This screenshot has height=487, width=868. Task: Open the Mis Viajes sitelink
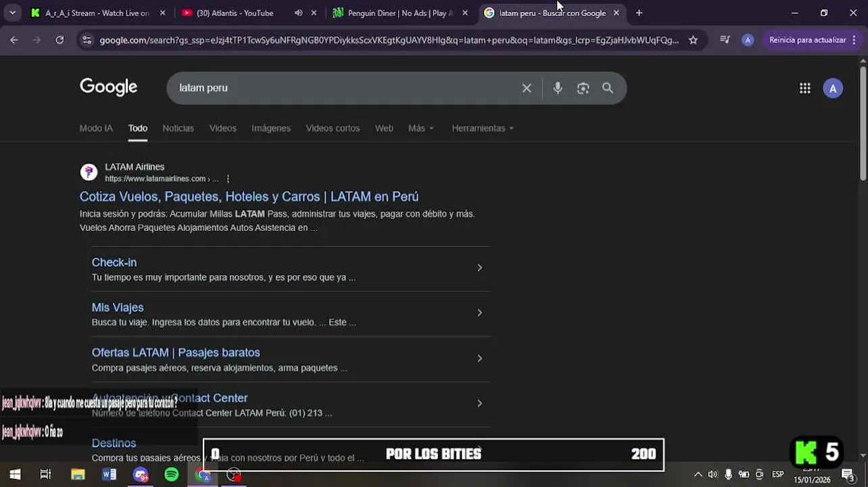118,308
